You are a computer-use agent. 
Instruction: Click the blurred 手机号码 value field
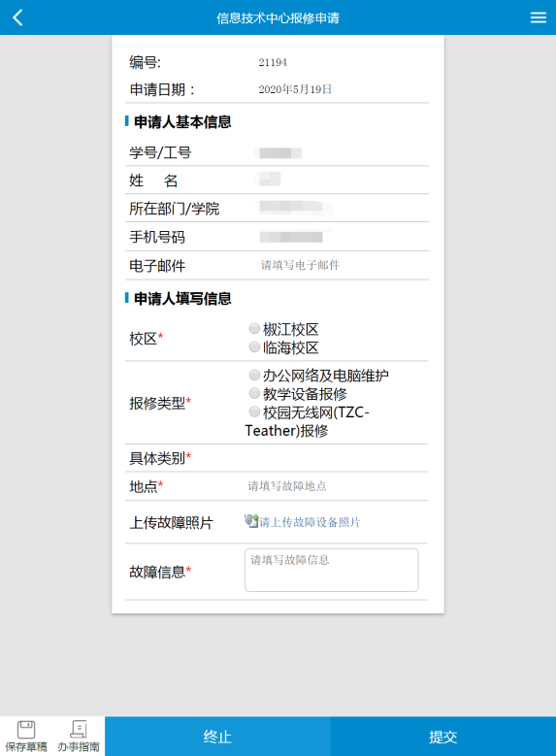point(291,237)
